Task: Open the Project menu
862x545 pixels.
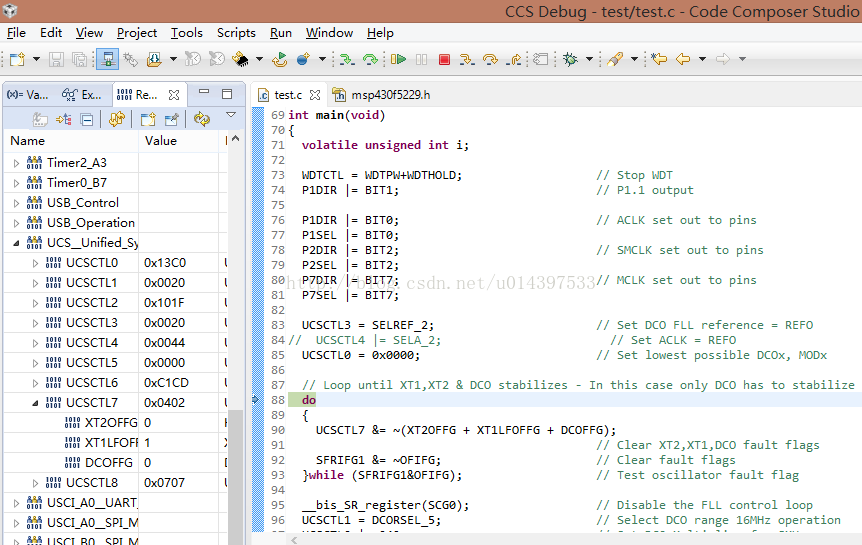Action: [x=137, y=32]
